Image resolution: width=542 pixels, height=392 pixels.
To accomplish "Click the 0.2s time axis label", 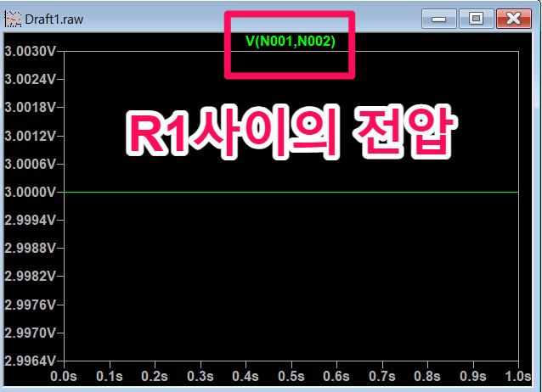I will [155, 376].
